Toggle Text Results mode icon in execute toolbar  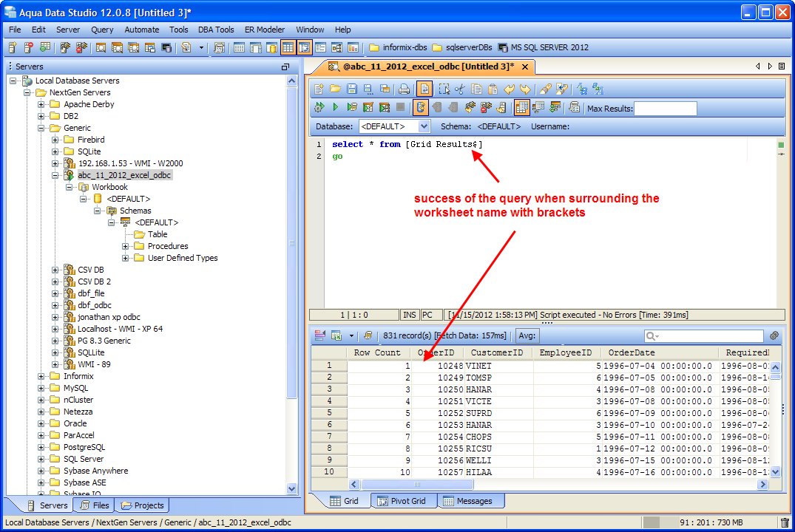pyautogui.click(x=538, y=107)
